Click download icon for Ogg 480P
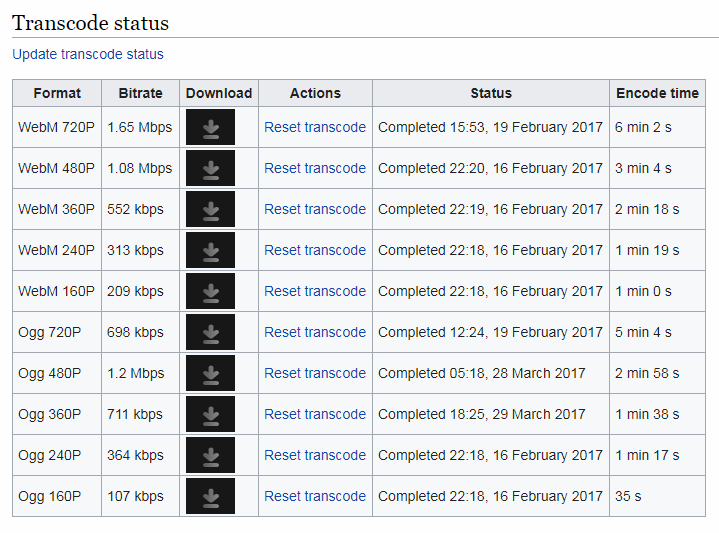Image resolution: width=719 pixels, height=533 pixels. 210,373
